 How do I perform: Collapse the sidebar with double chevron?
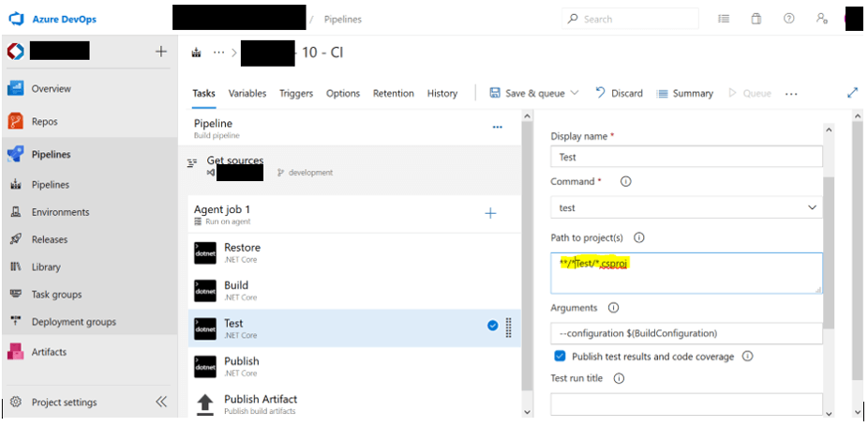click(161, 402)
